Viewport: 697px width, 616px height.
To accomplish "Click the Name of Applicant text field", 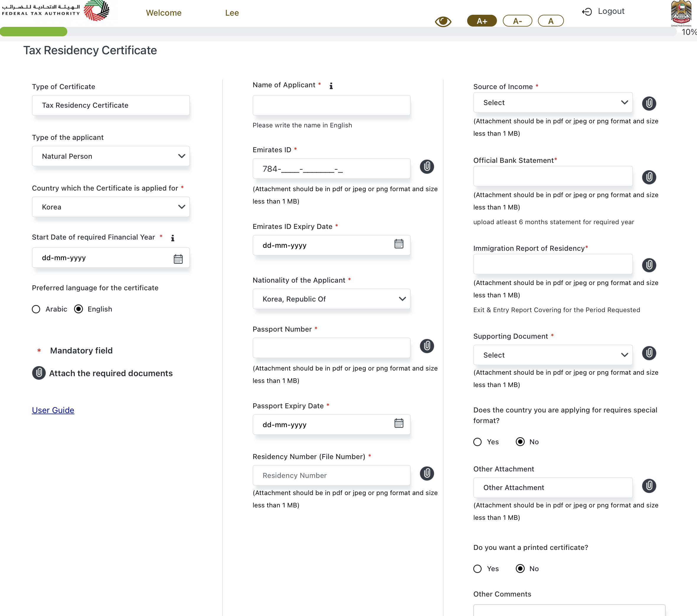I will pos(331,105).
